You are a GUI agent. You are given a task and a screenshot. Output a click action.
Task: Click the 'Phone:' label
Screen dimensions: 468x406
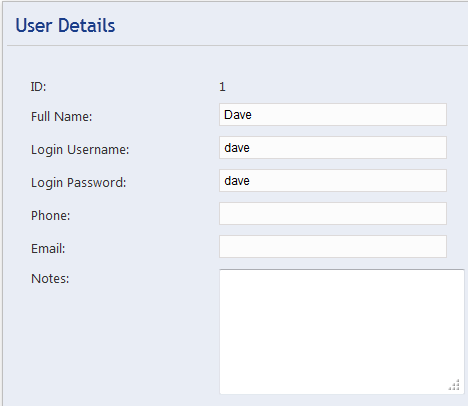click(51, 216)
